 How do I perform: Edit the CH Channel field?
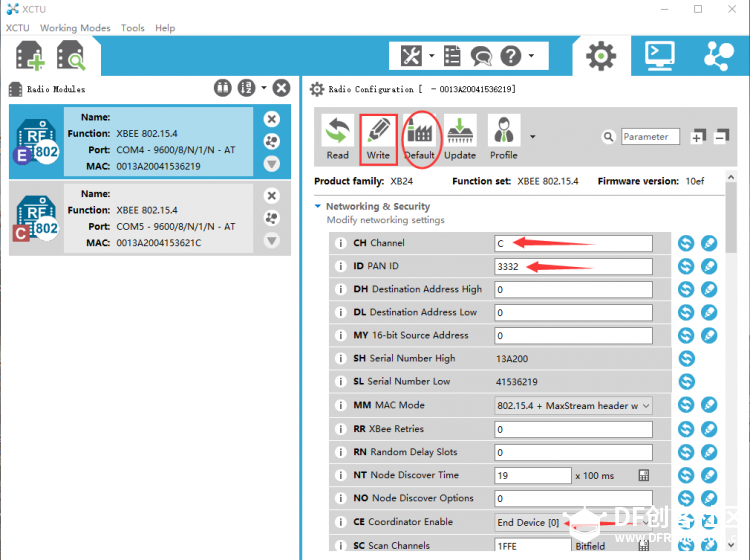click(x=573, y=243)
